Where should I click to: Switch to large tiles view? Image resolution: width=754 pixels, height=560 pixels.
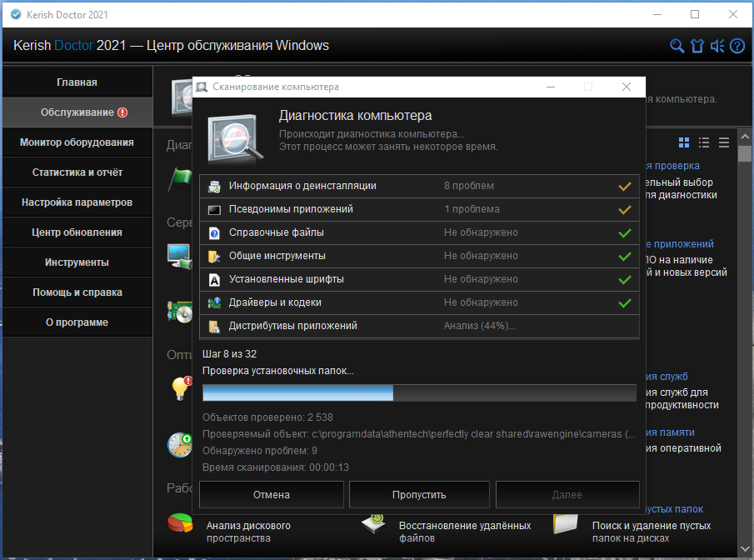(x=684, y=142)
